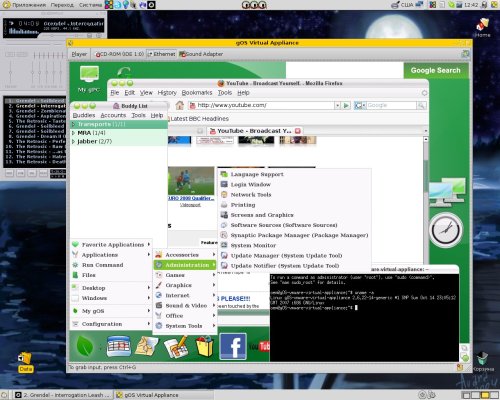Open Firefox Bookmarks menu
Viewport: 500px width, 400px height.
[197, 93]
